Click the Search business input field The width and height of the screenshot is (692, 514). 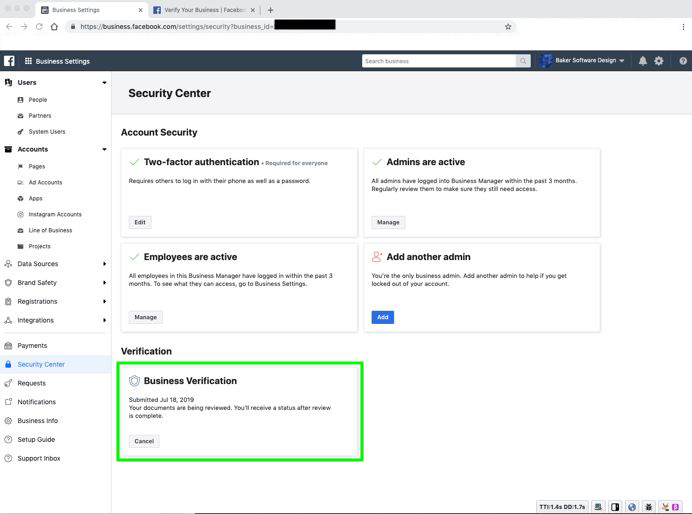pos(439,61)
